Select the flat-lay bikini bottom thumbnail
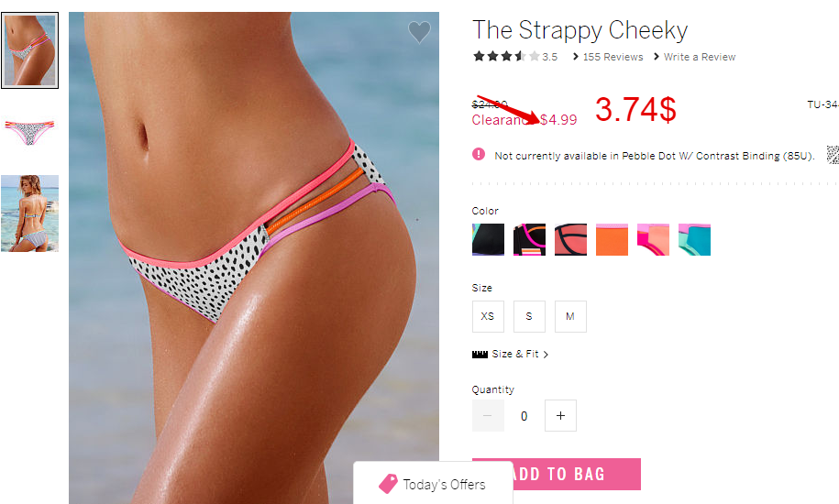Viewport: 839px width, 504px height. point(29,131)
